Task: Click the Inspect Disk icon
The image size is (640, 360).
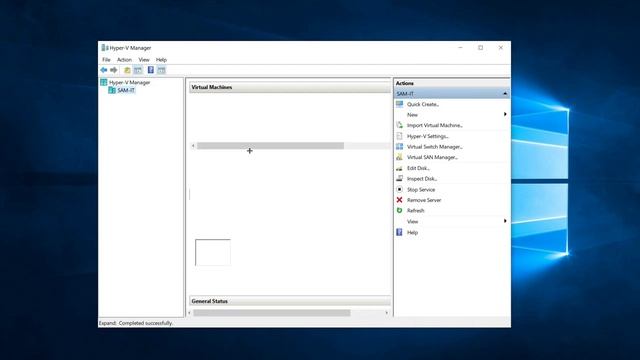Action: pyautogui.click(x=400, y=178)
